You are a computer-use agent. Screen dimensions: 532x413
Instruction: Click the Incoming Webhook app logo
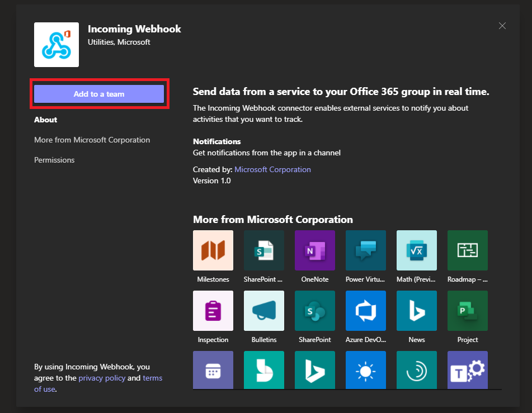click(57, 45)
